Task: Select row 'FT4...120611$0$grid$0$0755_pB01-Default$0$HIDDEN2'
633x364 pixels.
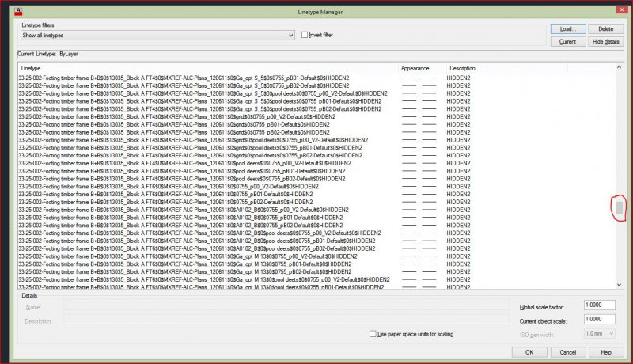Action: 317,124
